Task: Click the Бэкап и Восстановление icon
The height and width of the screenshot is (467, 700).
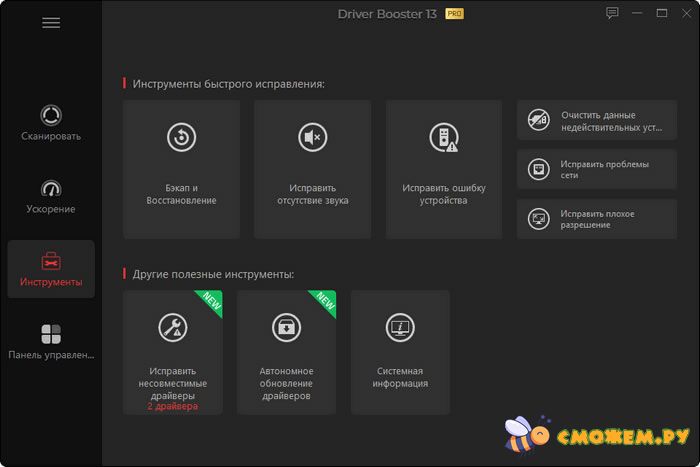Action: [181, 138]
